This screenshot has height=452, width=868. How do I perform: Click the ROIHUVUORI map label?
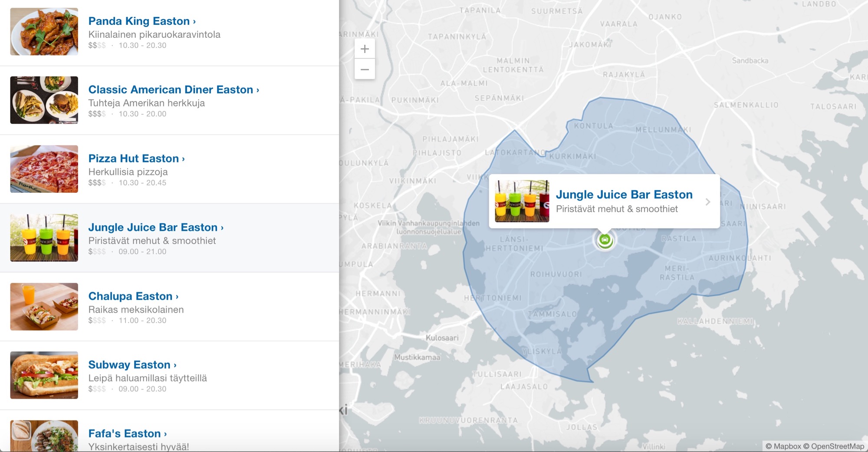pyautogui.click(x=556, y=274)
